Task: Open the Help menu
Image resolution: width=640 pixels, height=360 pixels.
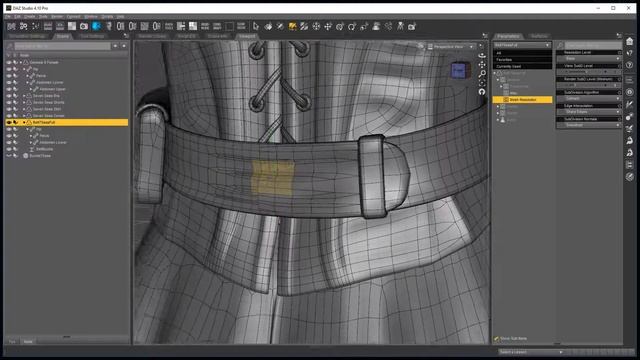Action: pos(120,17)
